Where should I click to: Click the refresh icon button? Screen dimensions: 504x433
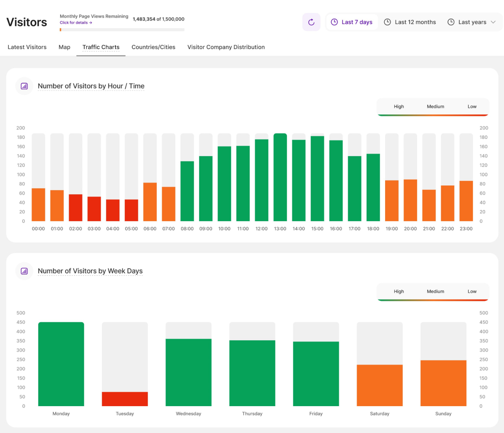(311, 22)
